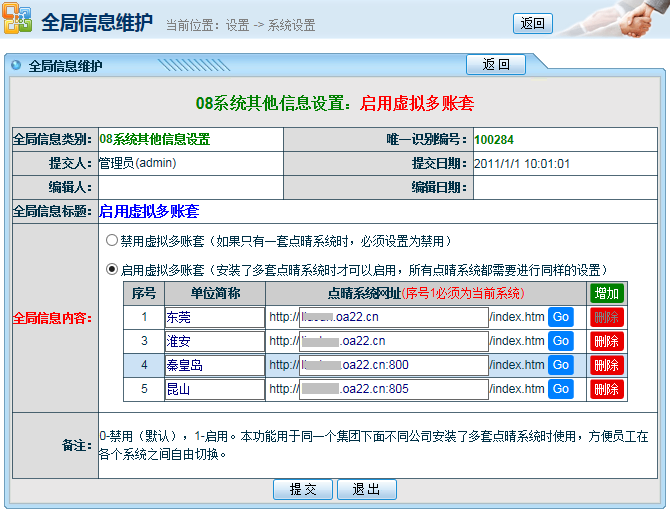Click the green 增加 button

coord(607,293)
